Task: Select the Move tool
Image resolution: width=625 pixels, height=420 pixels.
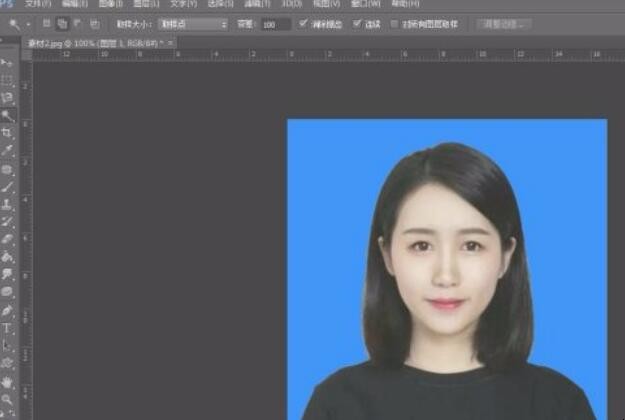Action: [x=7, y=63]
